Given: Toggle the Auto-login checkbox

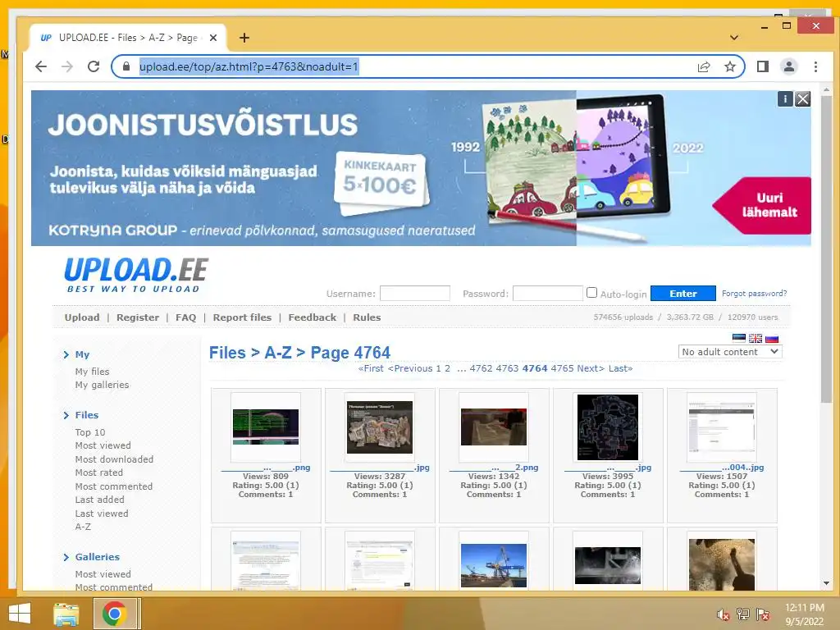Looking at the screenshot, I should click(591, 293).
